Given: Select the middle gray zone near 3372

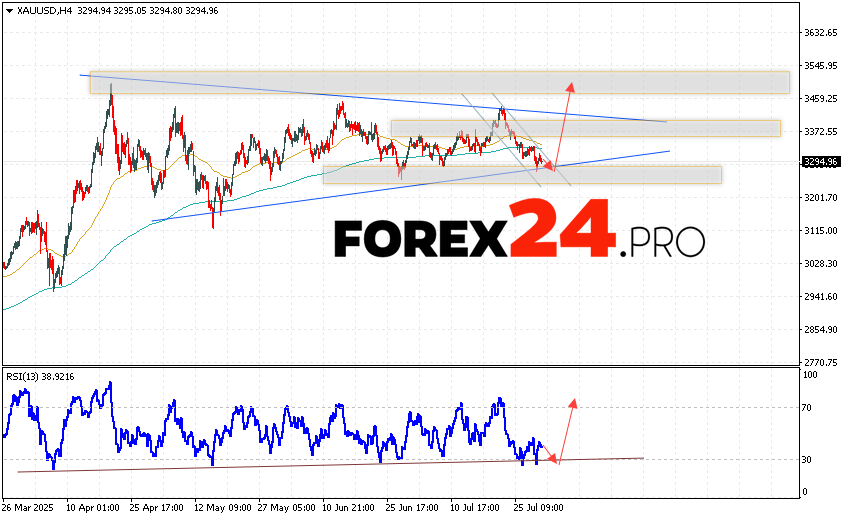Looking at the screenshot, I should click(x=585, y=128).
